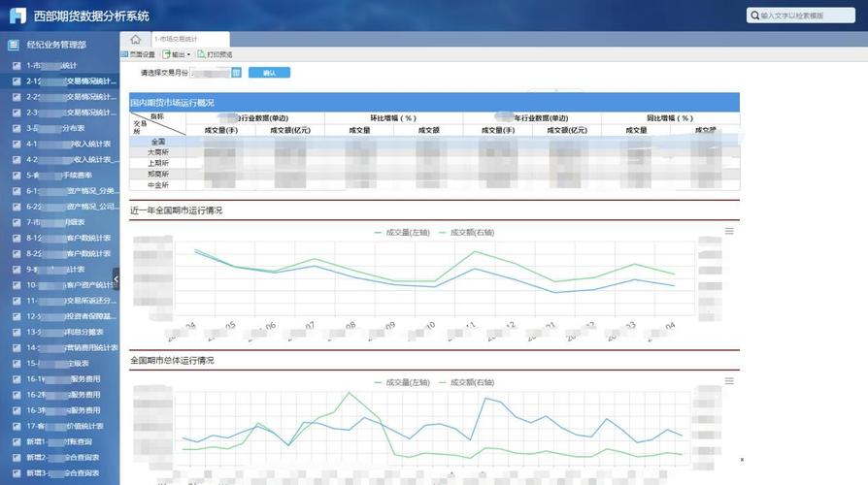This screenshot has height=485, width=868.
Task: Open the report icon for item 7 月报表
Action: click(17, 222)
